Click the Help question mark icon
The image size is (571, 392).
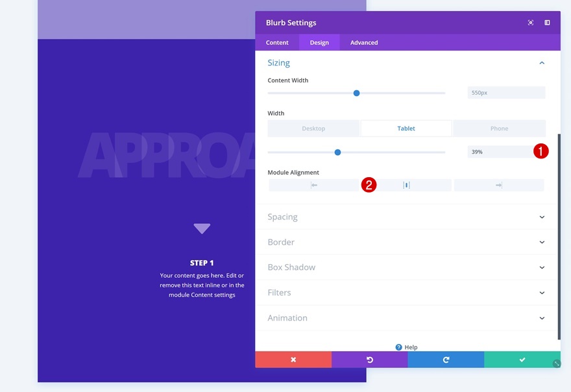point(399,347)
